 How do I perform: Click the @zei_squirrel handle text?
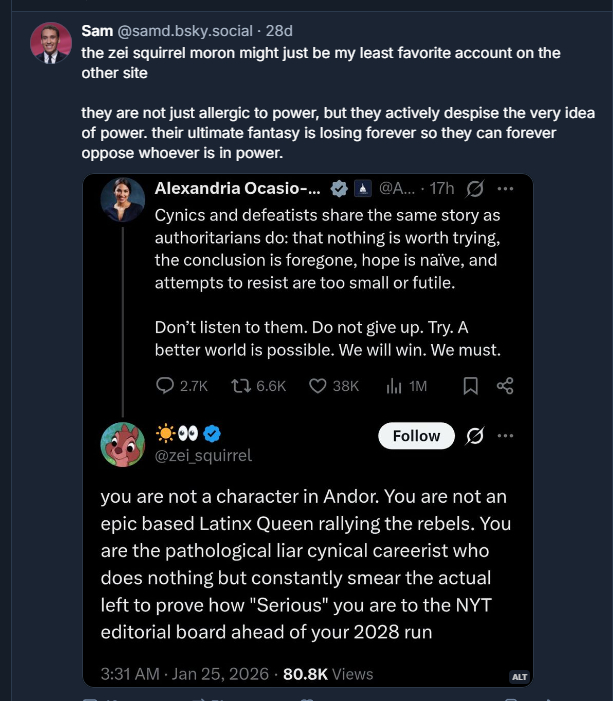point(204,455)
